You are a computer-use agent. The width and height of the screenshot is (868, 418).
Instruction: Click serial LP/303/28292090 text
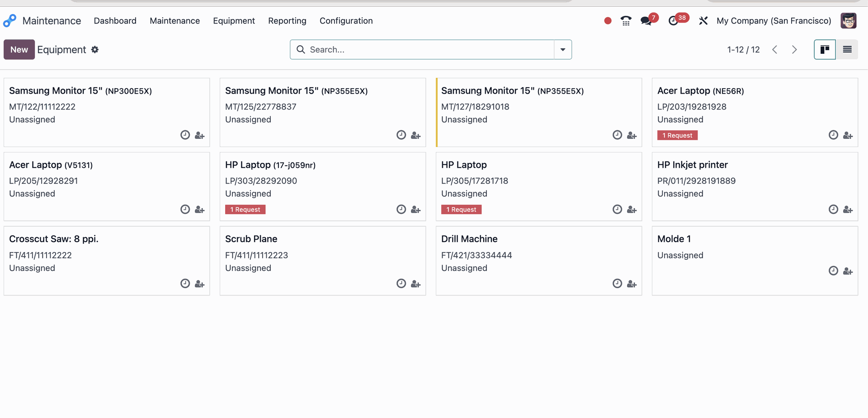coord(261,181)
